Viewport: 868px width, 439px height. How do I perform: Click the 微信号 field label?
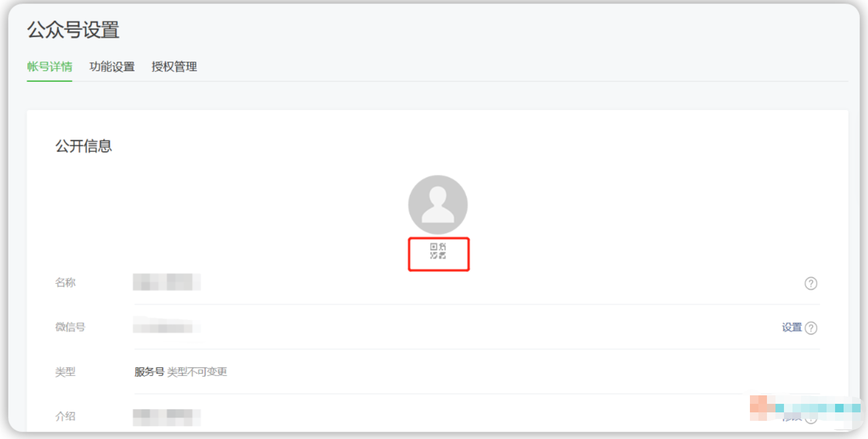click(70, 327)
